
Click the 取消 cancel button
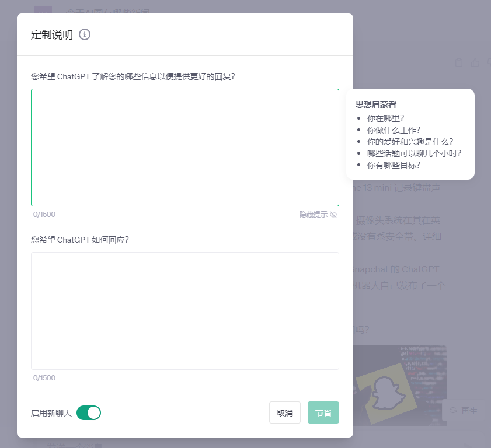(x=285, y=412)
